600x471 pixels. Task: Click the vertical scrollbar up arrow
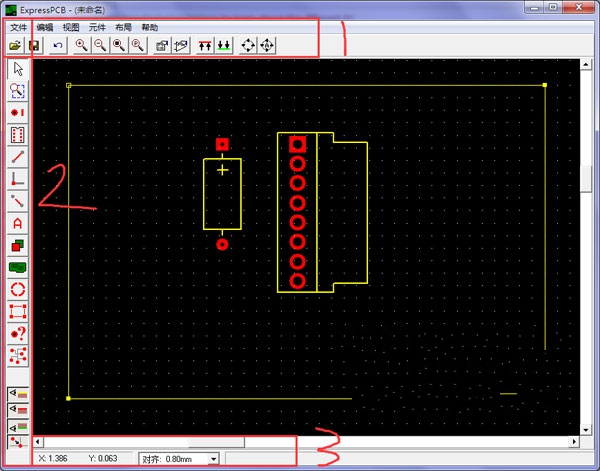(x=586, y=65)
